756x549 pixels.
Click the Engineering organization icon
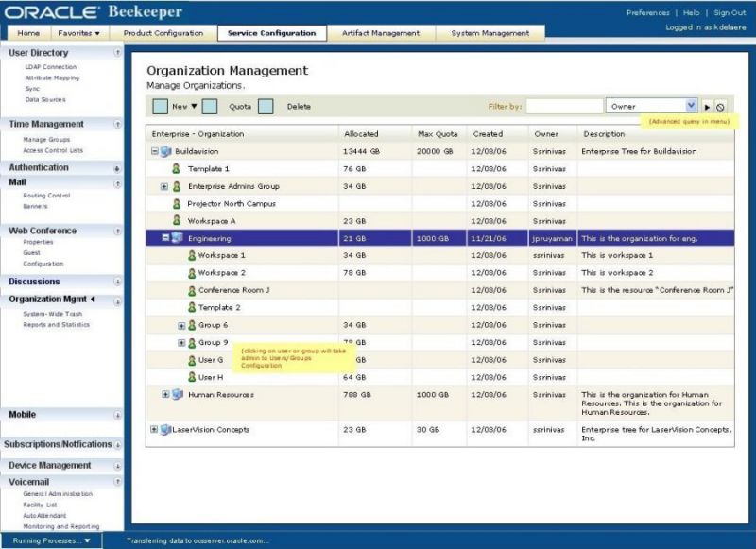click(x=178, y=237)
